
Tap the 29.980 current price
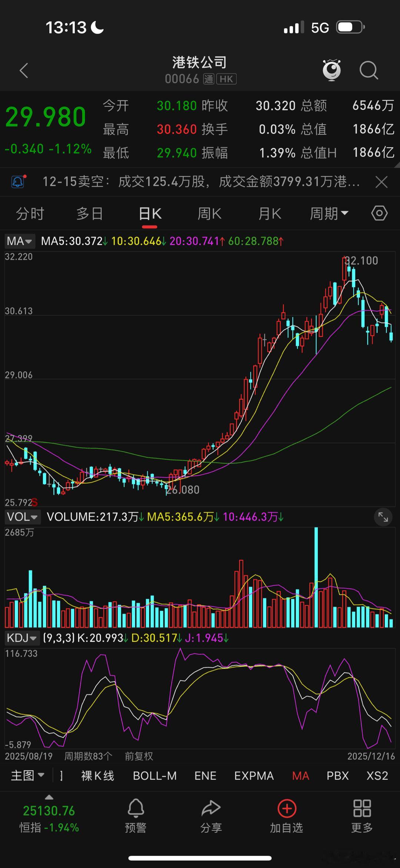46,117
